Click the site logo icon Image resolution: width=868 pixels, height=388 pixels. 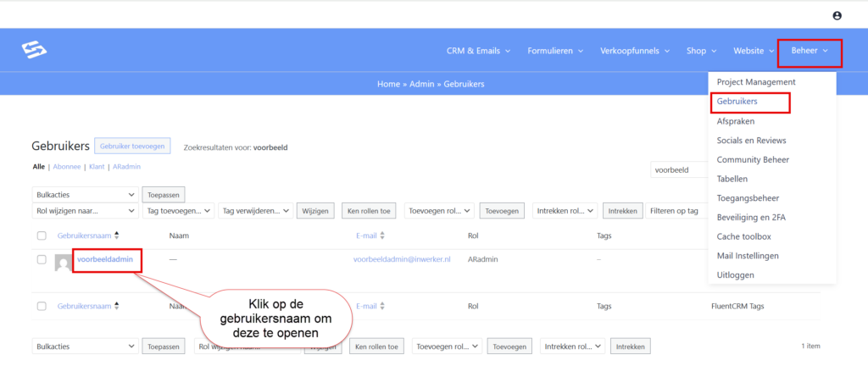(35, 51)
